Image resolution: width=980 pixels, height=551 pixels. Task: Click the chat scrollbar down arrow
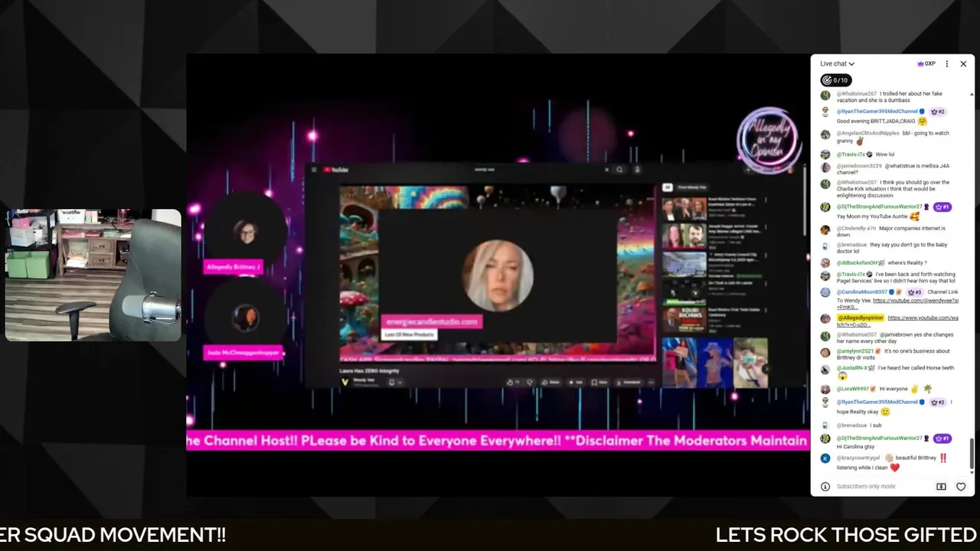click(x=972, y=472)
